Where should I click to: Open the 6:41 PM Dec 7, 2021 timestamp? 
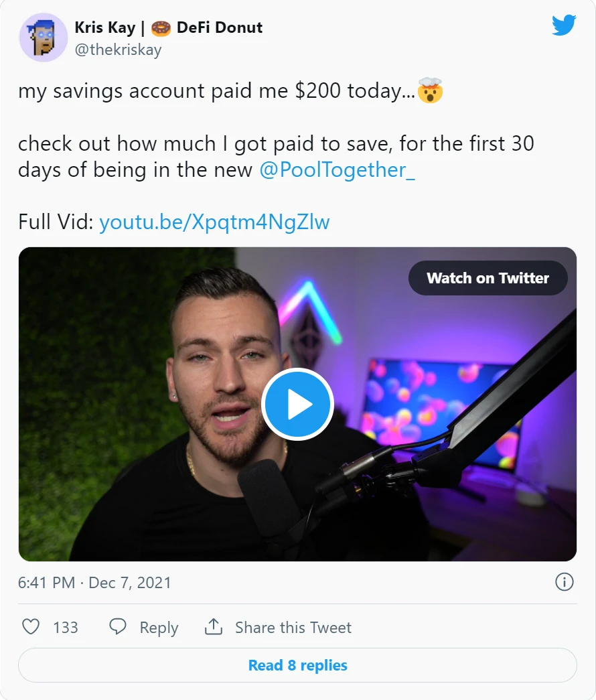[94, 583]
